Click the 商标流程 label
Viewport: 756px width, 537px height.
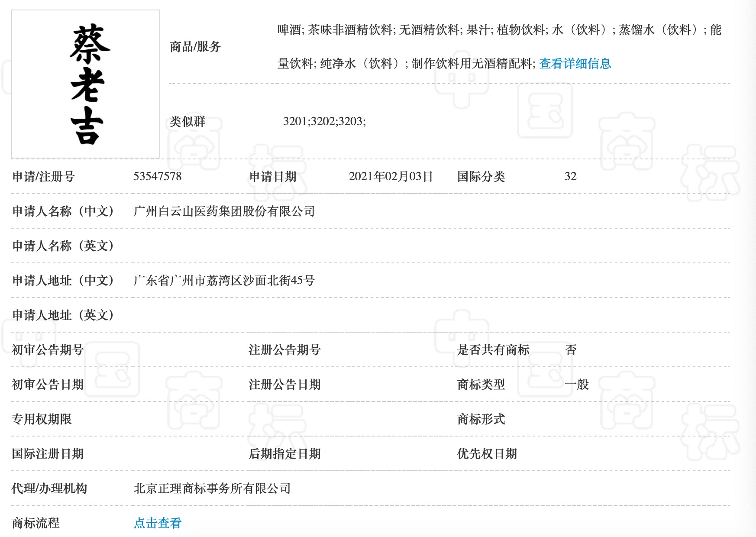click(x=36, y=523)
